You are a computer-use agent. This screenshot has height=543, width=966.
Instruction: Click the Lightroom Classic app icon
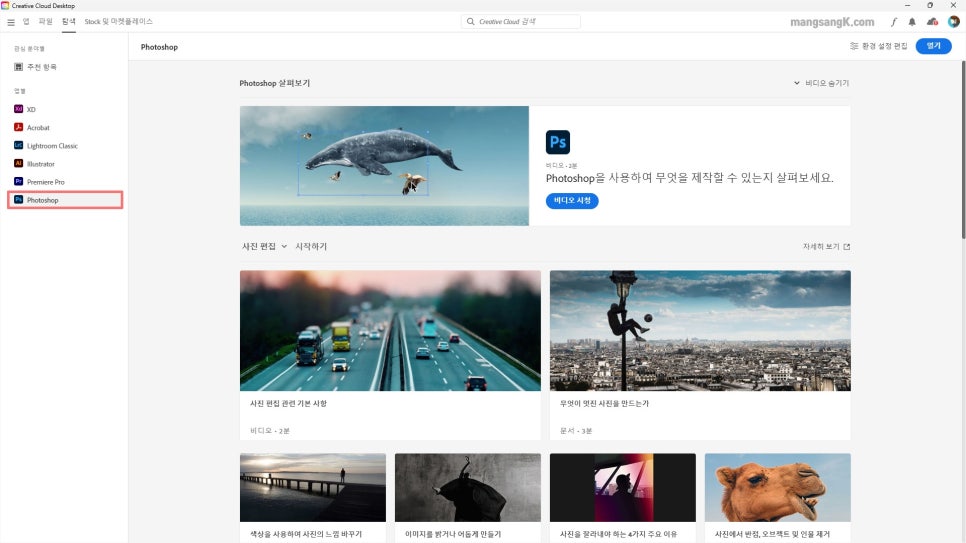(18, 145)
